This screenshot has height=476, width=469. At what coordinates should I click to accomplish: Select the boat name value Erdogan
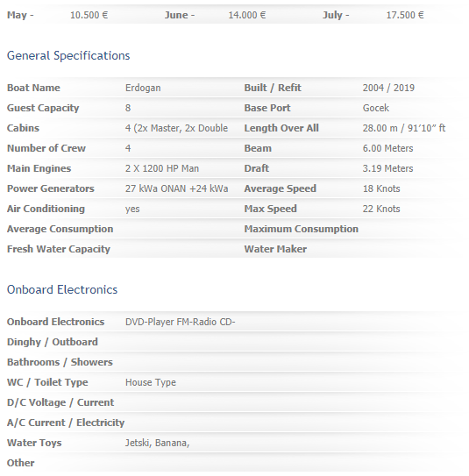tap(143, 88)
